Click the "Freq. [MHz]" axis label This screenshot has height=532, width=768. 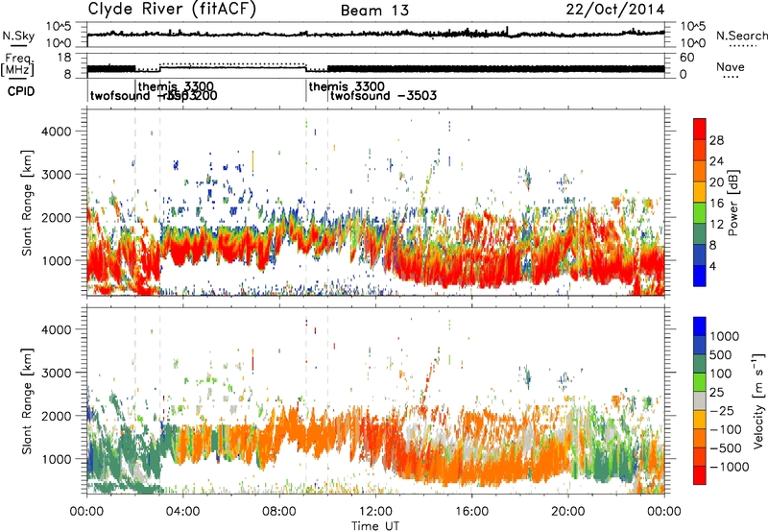(17, 64)
